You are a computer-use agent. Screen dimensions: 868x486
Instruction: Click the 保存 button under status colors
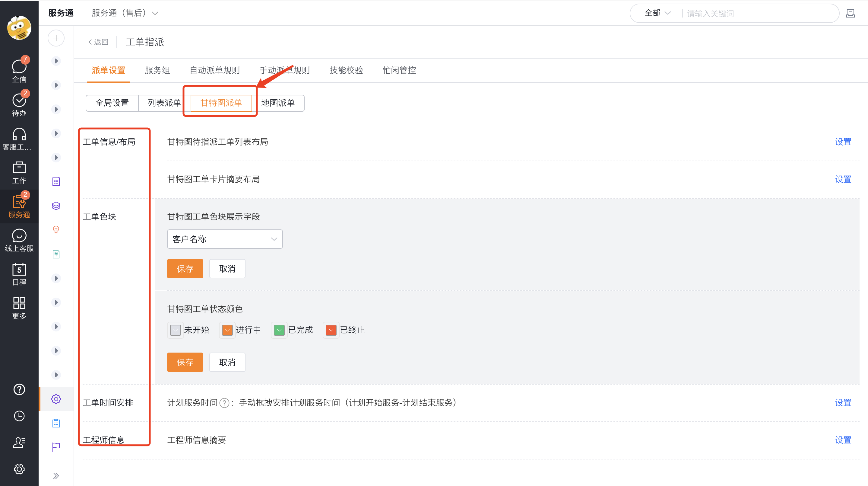click(x=185, y=362)
